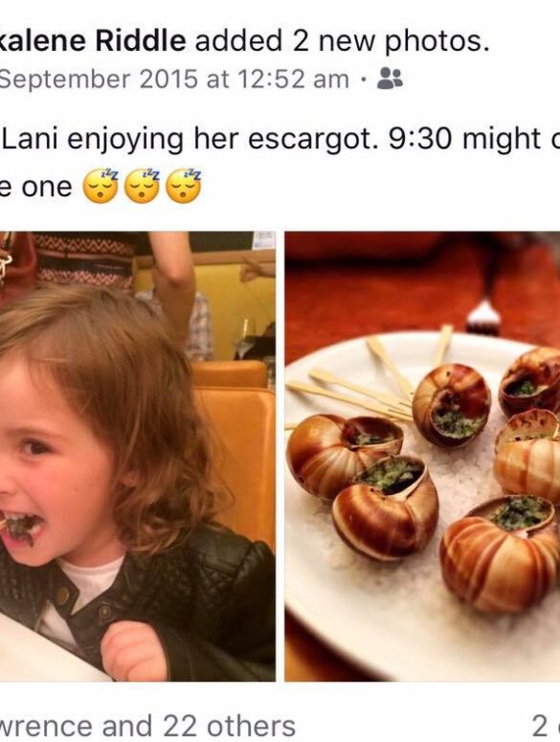Click the September 2015 post timestamp
The height and width of the screenshot is (742, 560).
(x=174, y=79)
